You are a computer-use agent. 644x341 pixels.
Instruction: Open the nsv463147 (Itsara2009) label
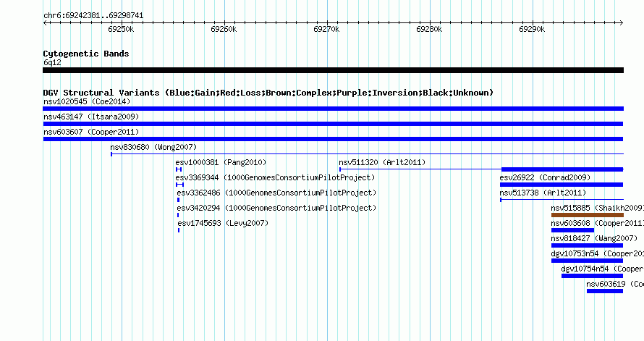91,117
